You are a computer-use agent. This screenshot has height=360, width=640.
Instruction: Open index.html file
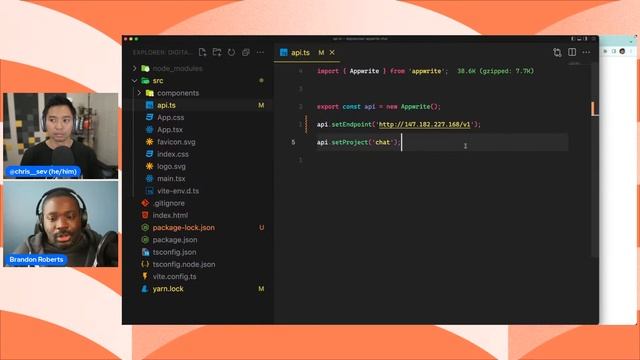pos(170,215)
